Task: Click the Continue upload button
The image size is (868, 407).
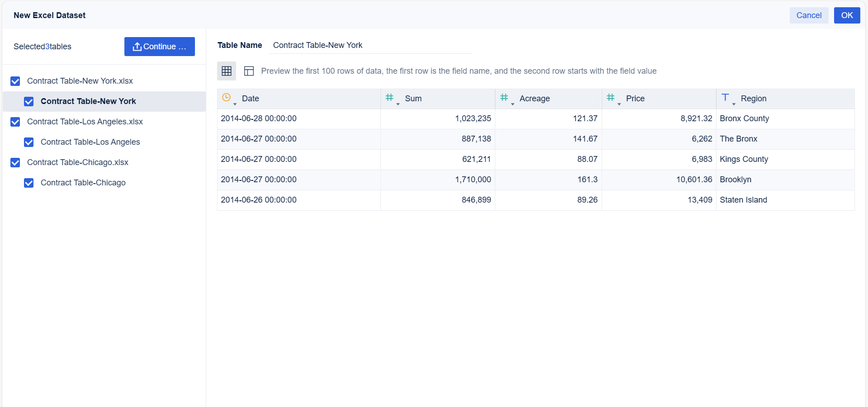Action: [159, 47]
